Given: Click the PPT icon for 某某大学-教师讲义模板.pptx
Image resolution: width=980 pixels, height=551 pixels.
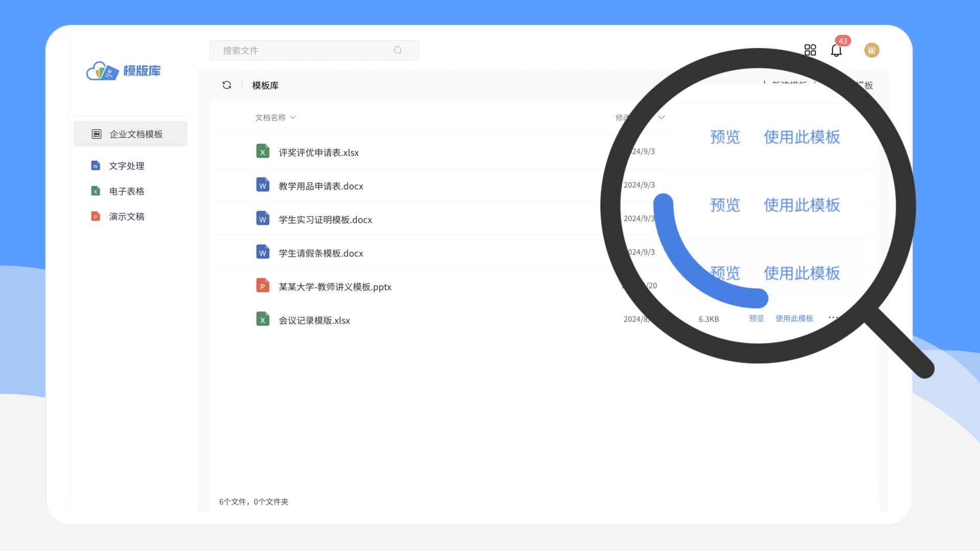Looking at the screenshot, I should click(x=262, y=286).
